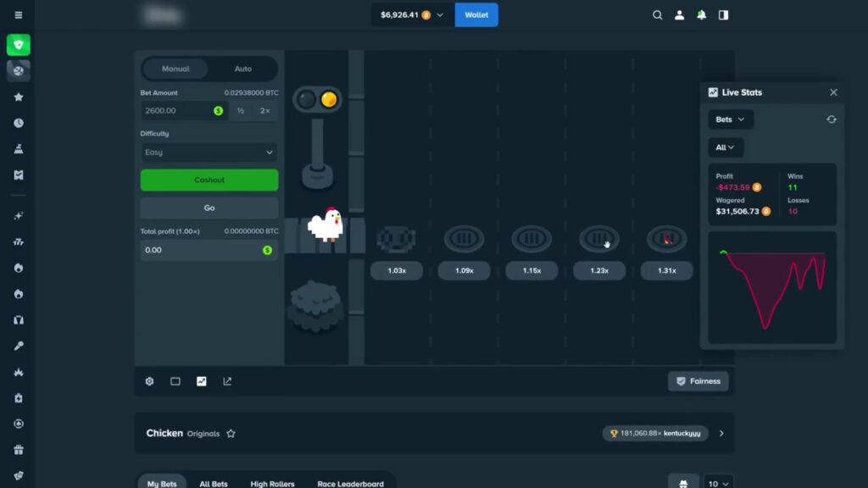Switch to Auto betting mode
The image size is (868, 488).
pos(243,69)
